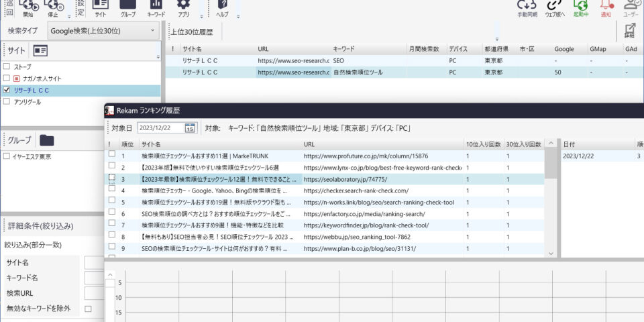This screenshot has width=644, height=322.
Task: Open the アプリ gear settings icon
Action: [183, 5]
